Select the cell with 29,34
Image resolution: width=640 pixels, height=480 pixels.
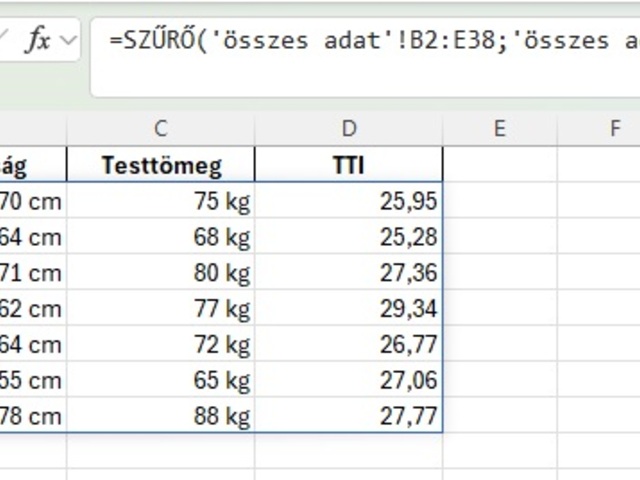349,309
